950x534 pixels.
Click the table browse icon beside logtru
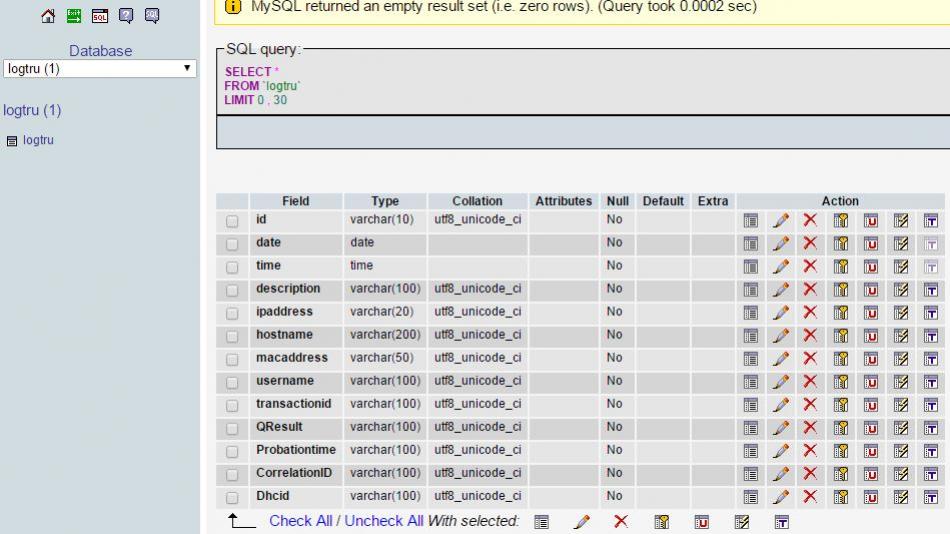(x=12, y=141)
